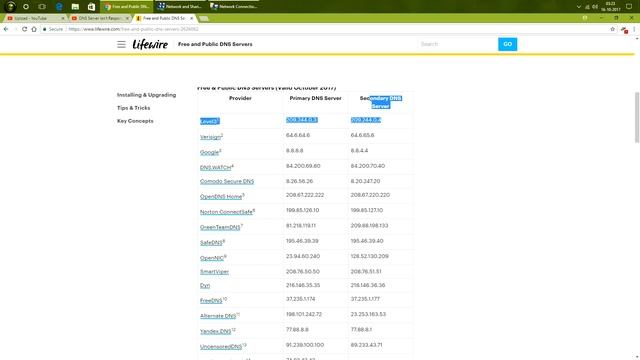Go back in browser history
Image resolution: width=640 pixels, height=360 pixels.
pyautogui.click(x=6, y=29)
